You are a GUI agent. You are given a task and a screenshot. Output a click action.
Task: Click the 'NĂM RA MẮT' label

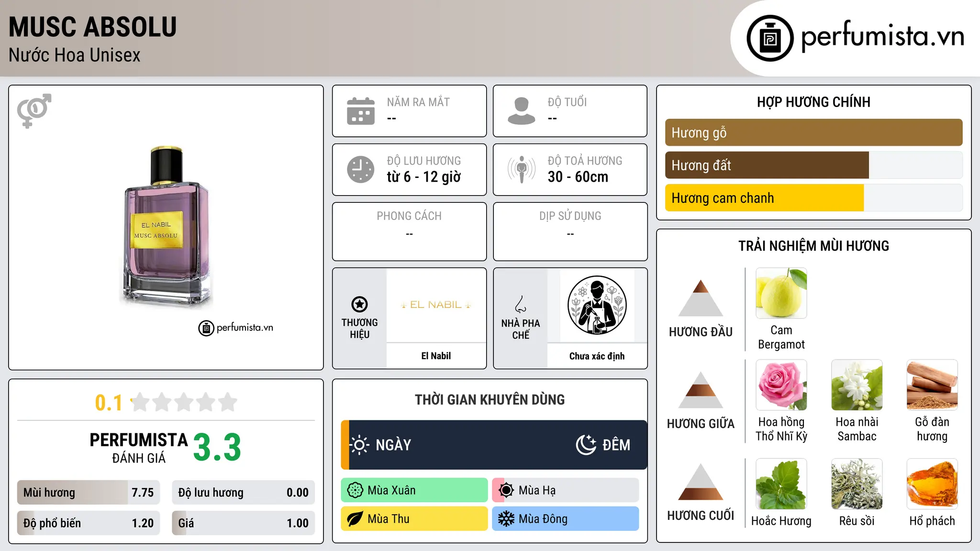point(418,102)
